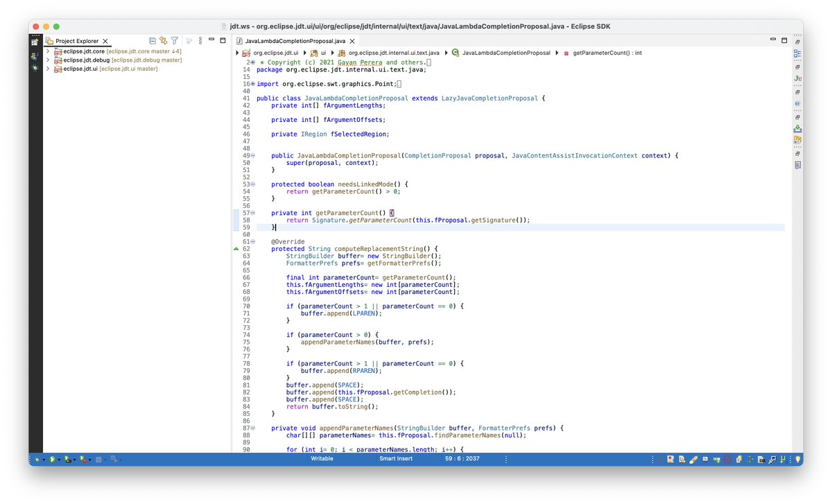The width and height of the screenshot is (832, 504).
Task: Click JavaLambdaCompletionProposal class breadcrumb
Action: pyautogui.click(x=501, y=53)
